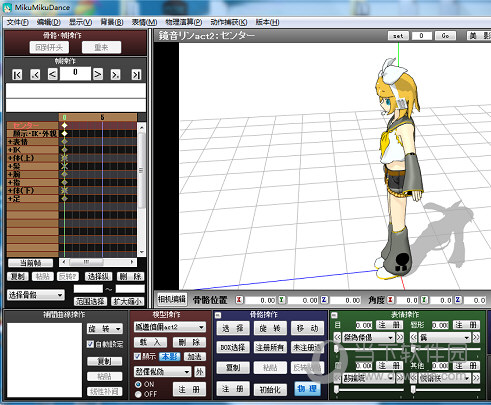Select the センター keyframe diamond at frame 0

click(64, 125)
